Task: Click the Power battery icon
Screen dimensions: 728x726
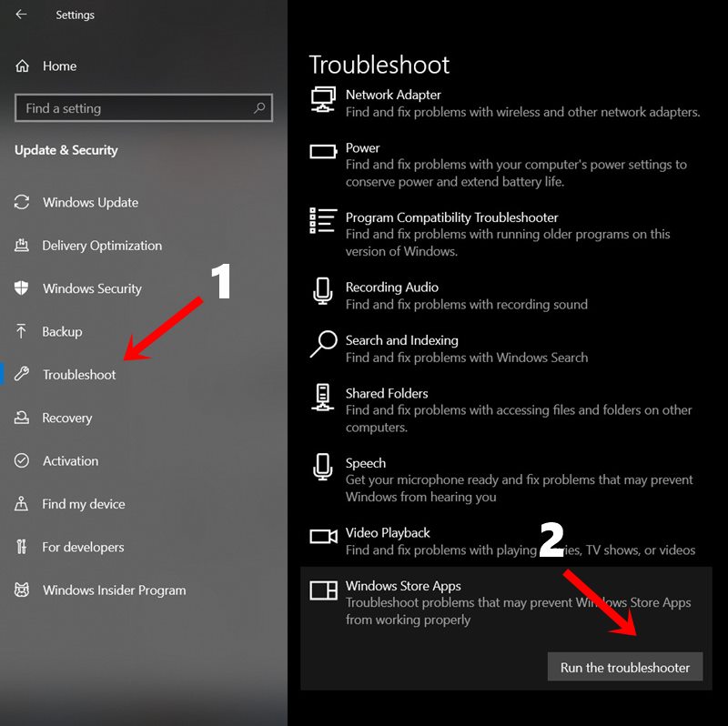Action: coord(323,152)
